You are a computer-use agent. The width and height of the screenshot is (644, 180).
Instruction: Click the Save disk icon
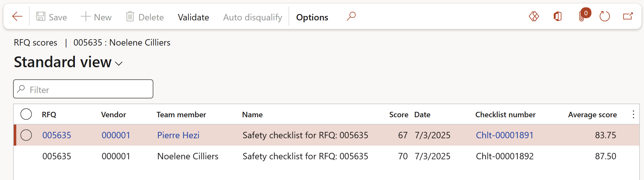[x=41, y=16]
